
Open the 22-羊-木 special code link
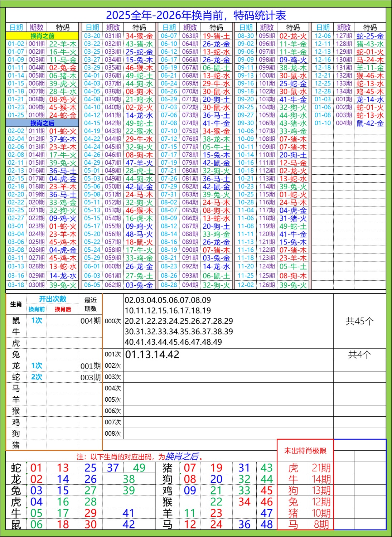63,44
